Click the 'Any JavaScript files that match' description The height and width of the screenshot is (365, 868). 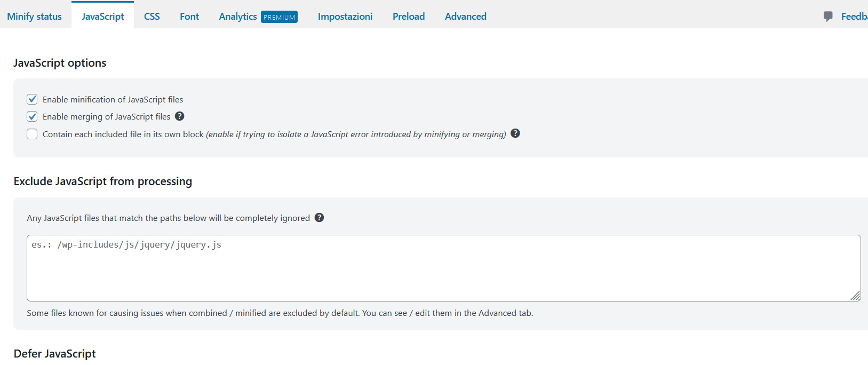[168, 218]
